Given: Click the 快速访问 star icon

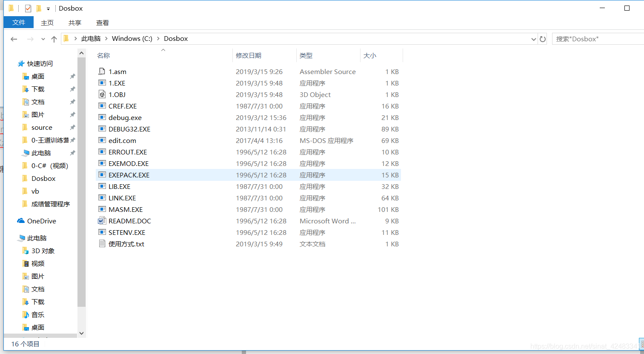Looking at the screenshot, I should pos(21,63).
